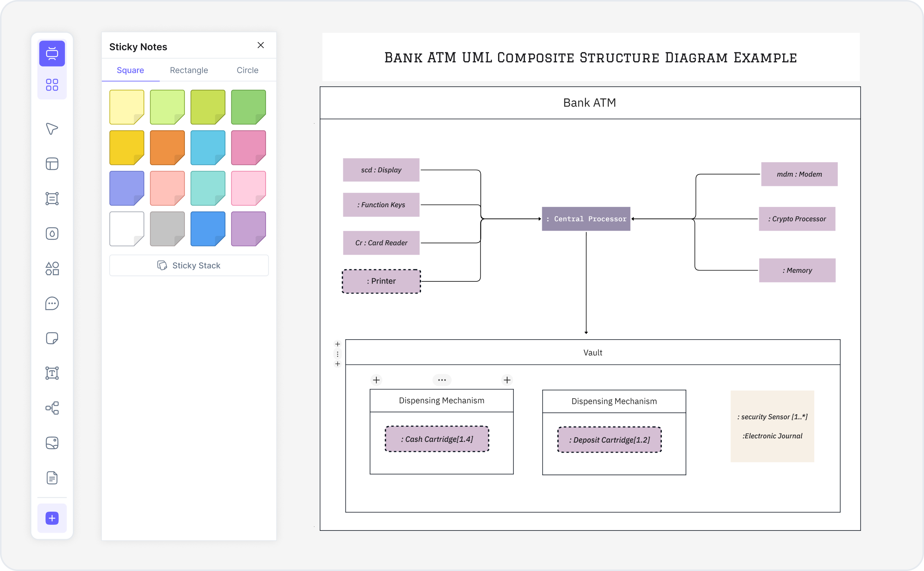924x571 pixels.
Task: Pick the golden yellow sticky note
Action: point(127,148)
